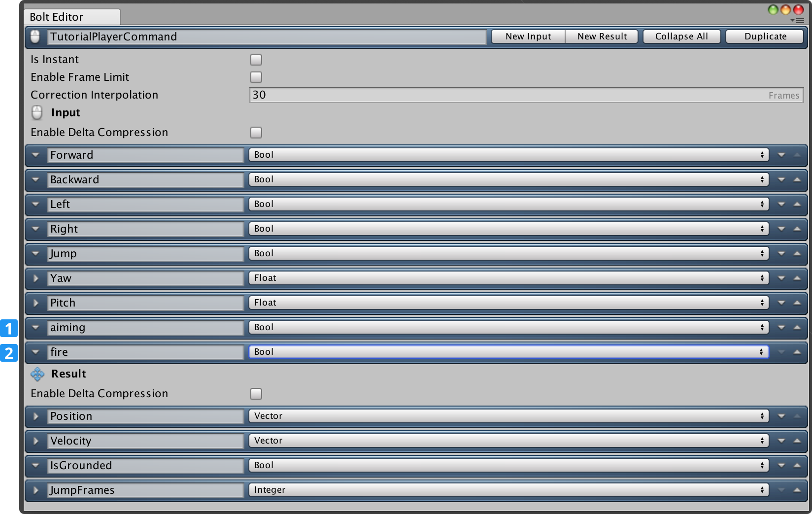812x514 pixels.
Task: Move the Jump input up
Action: pos(797,253)
